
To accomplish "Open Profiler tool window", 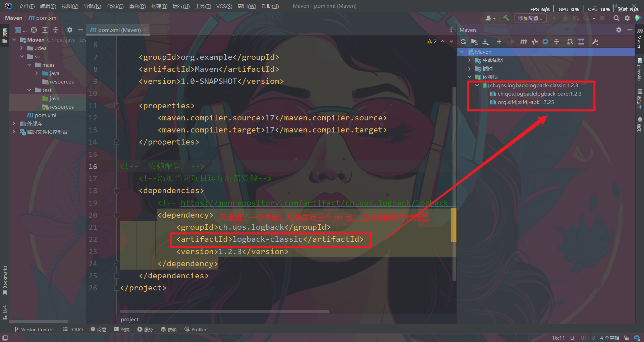I will [x=195, y=330].
